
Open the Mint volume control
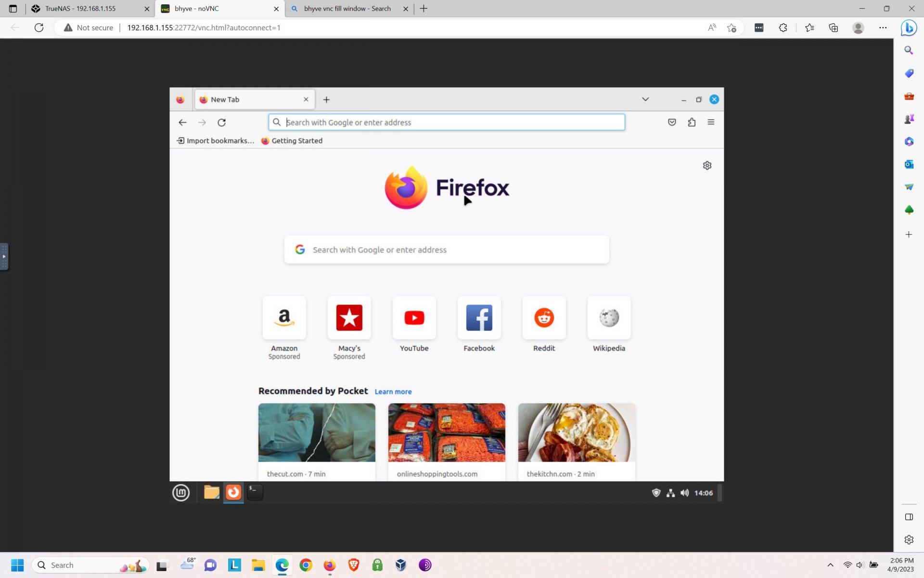pos(685,493)
